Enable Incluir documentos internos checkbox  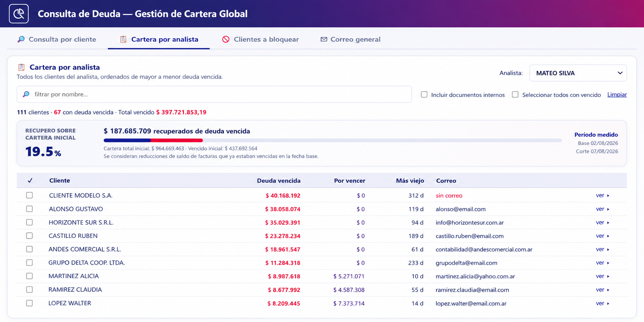pos(424,94)
